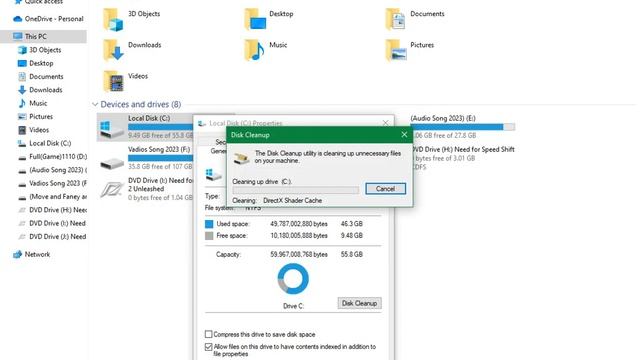Select (Audio Song 2023) drive in sidebar

53,170
